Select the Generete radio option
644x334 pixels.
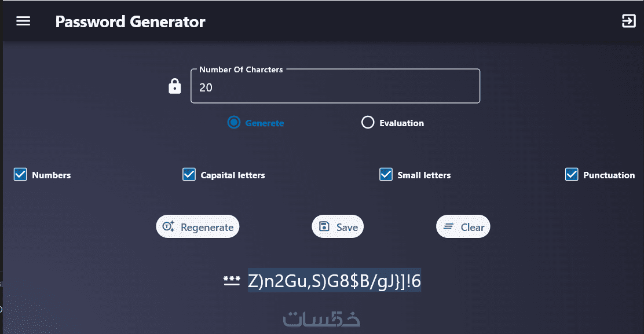234,123
